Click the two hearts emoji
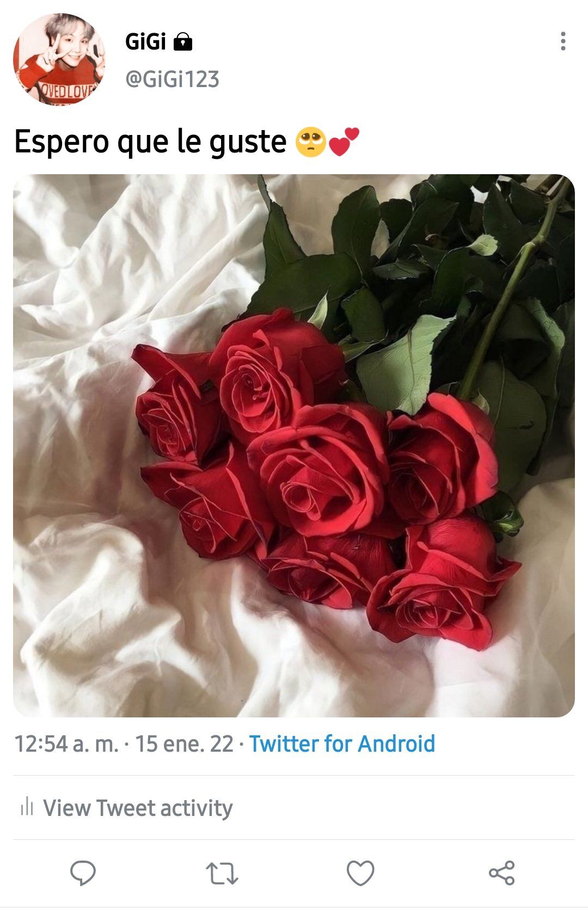Viewport: 588px width, 915px height. (344, 142)
